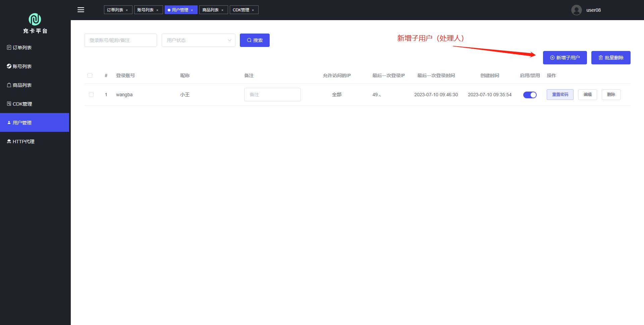Click the 搜索 button
The height and width of the screenshot is (325, 644).
coord(255,40)
